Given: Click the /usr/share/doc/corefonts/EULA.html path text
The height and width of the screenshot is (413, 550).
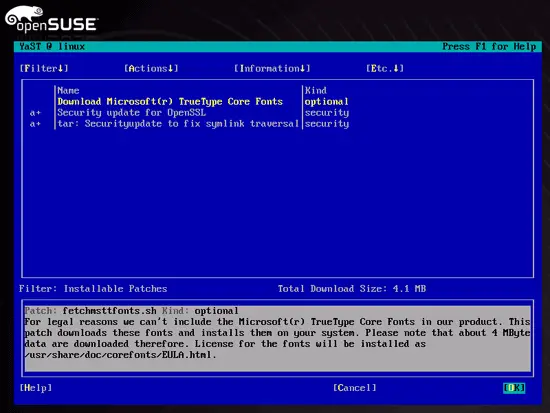Looking at the screenshot, I should (x=120, y=355).
